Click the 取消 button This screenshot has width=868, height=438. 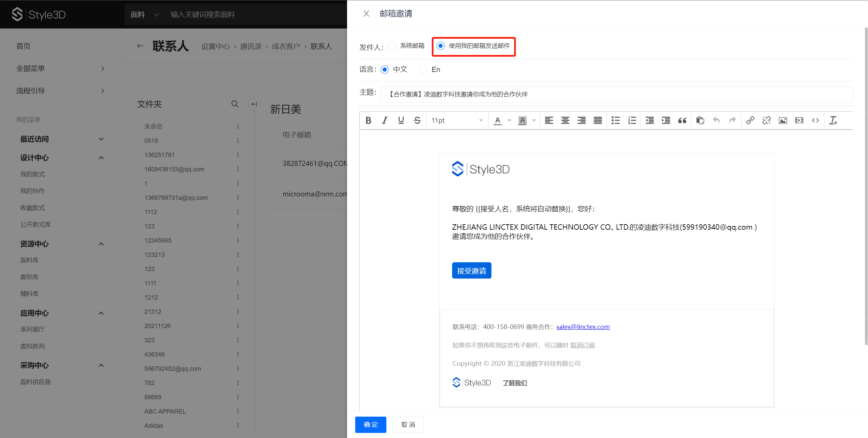pyautogui.click(x=408, y=425)
